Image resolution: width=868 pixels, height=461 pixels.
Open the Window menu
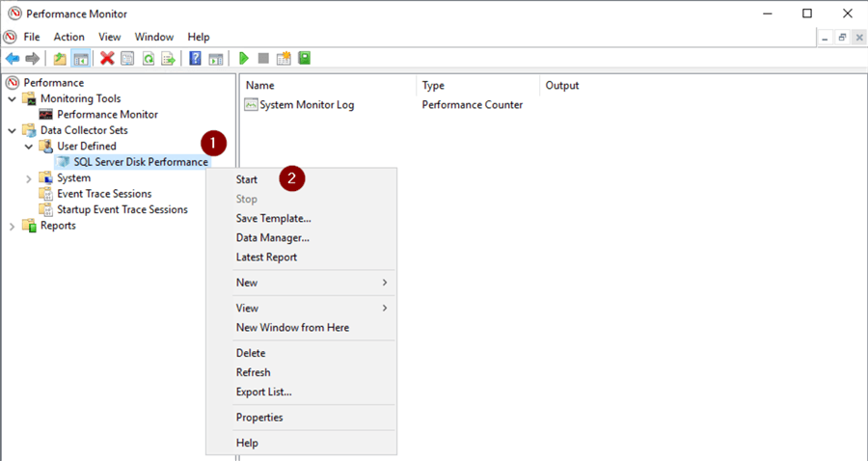click(154, 37)
